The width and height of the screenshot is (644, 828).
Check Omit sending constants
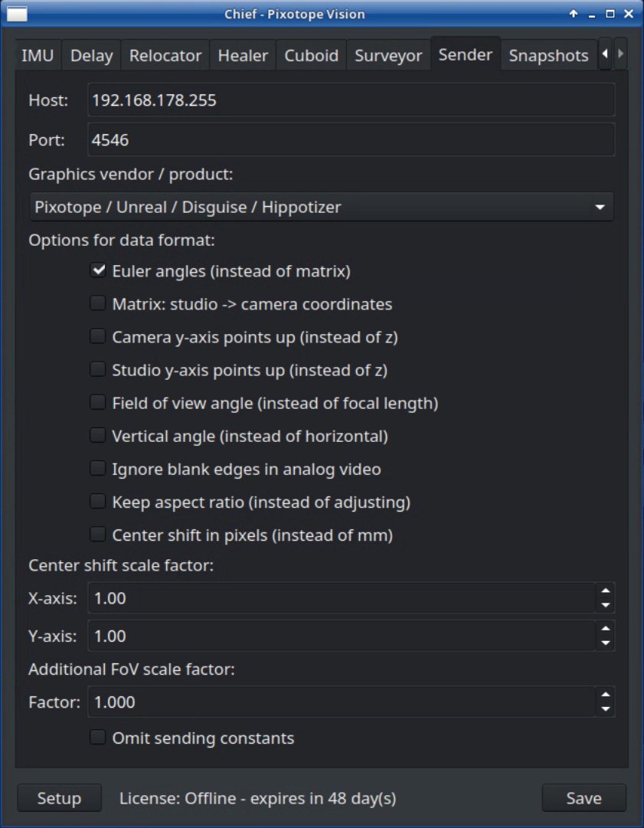click(x=98, y=738)
